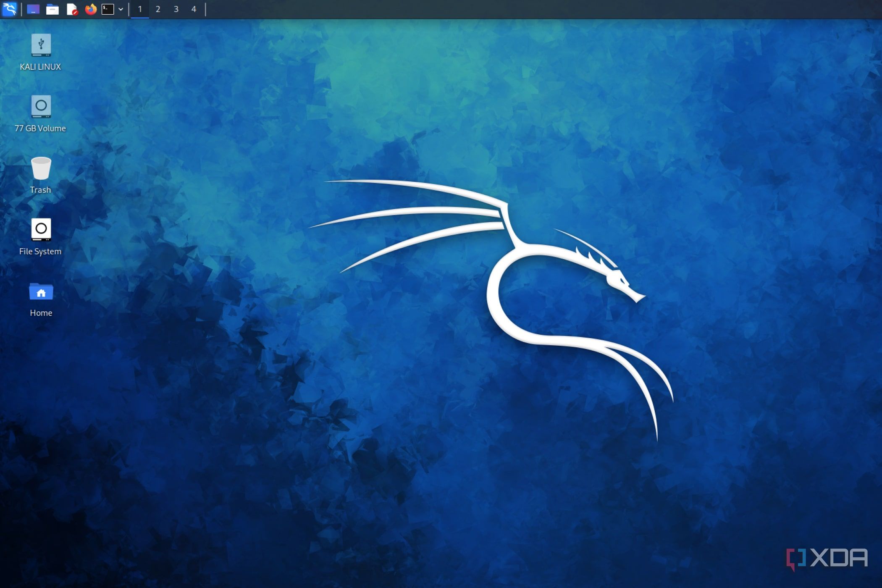Select the 77 GB Volume label text
The width and height of the screenshot is (882, 588).
[40, 128]
